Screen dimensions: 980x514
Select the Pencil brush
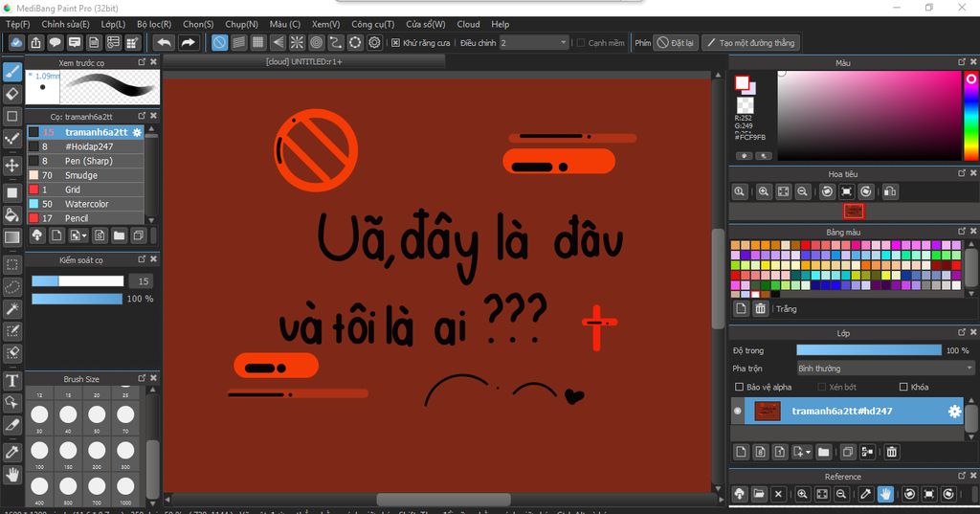pos(85,218)
